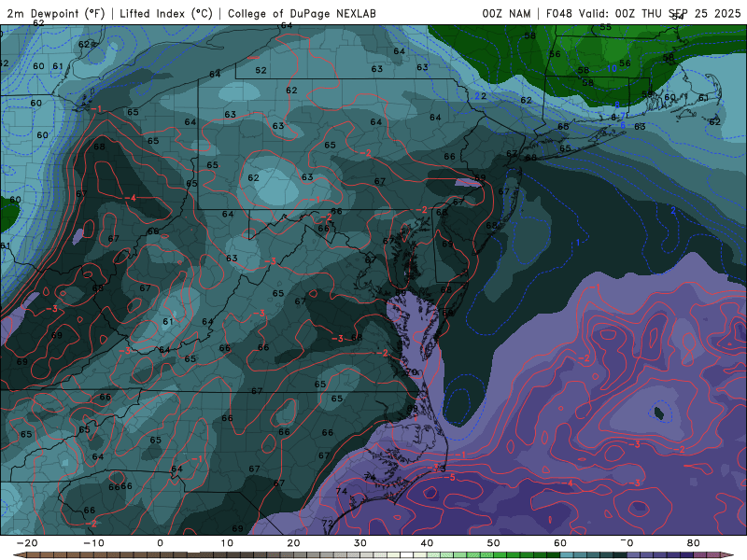Click the '80' color scale label
Viewport: 747px width, 560px height.
[694, 543]
